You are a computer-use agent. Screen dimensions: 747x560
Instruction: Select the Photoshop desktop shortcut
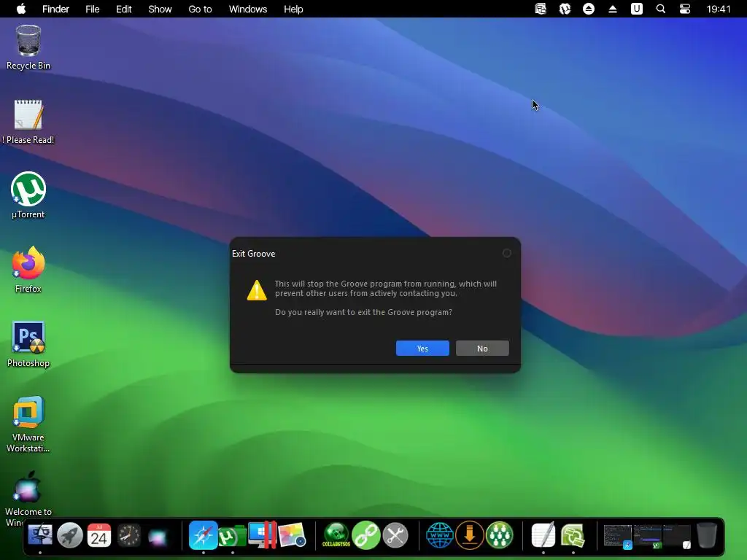click(28, 344)
